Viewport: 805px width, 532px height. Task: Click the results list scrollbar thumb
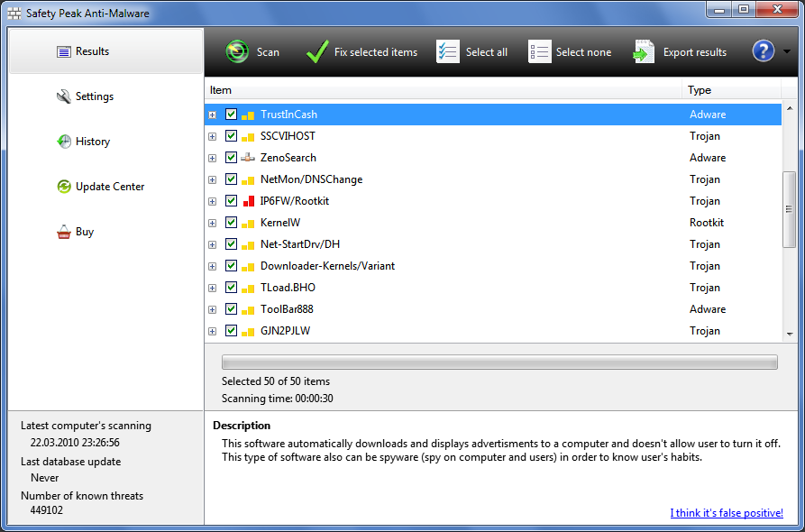tap(790, 209)
